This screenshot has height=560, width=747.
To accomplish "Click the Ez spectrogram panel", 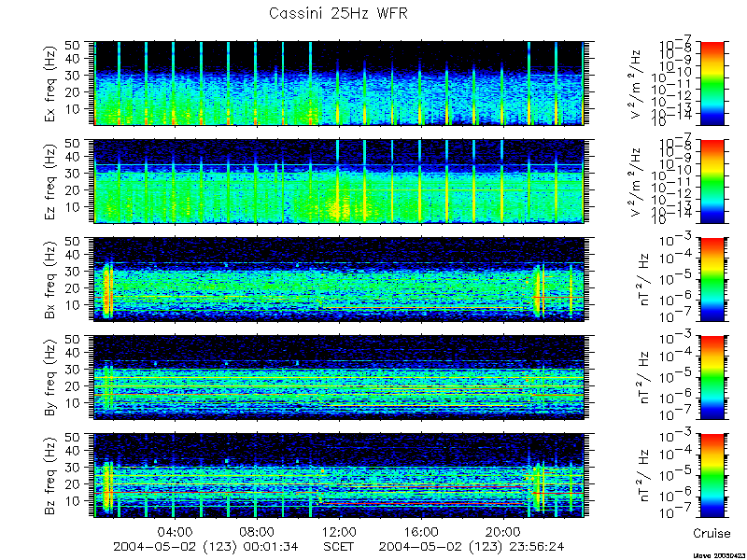I will click(x=339, y=181).
